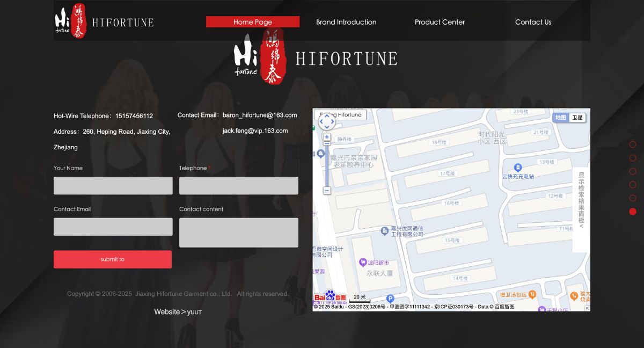Open the Home Page menu item
Screen dimensions: 644x348
(253, 22)
